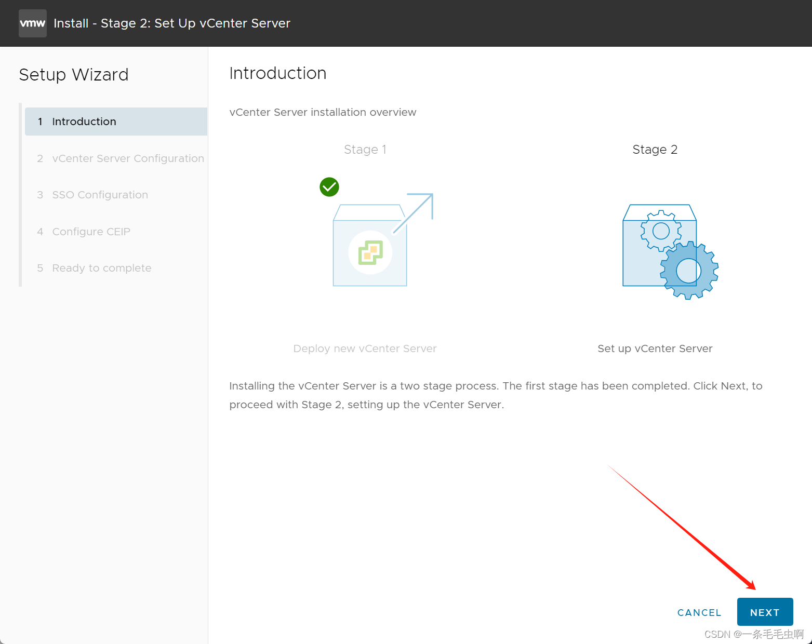Click the Stage 2 gears box illustration
This screenshot has width=812, height=644.
coord(670,252)
